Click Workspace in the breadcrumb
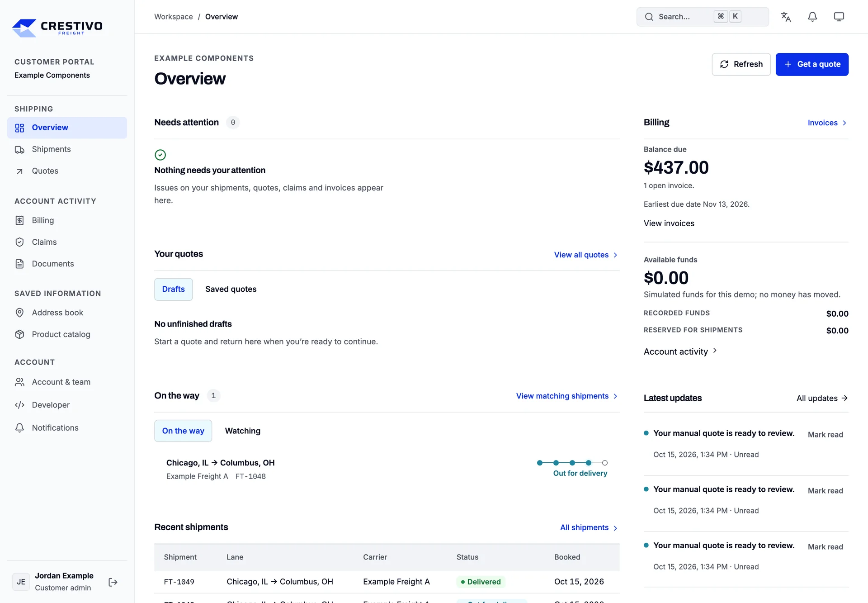Image resolution: width=868 pixels, height=603 pixels. (174, 17)
